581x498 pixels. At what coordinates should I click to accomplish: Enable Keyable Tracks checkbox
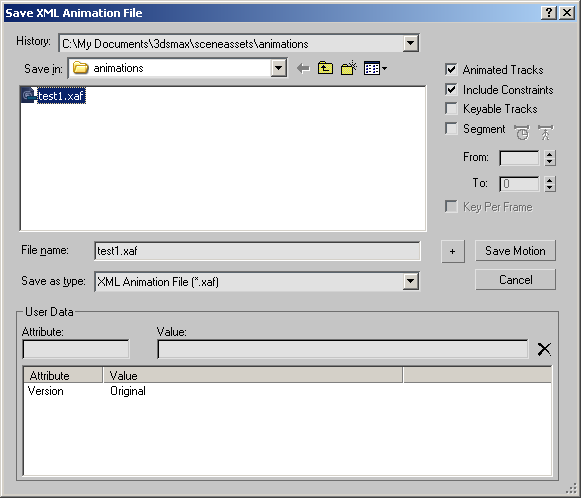pos(451,109)
